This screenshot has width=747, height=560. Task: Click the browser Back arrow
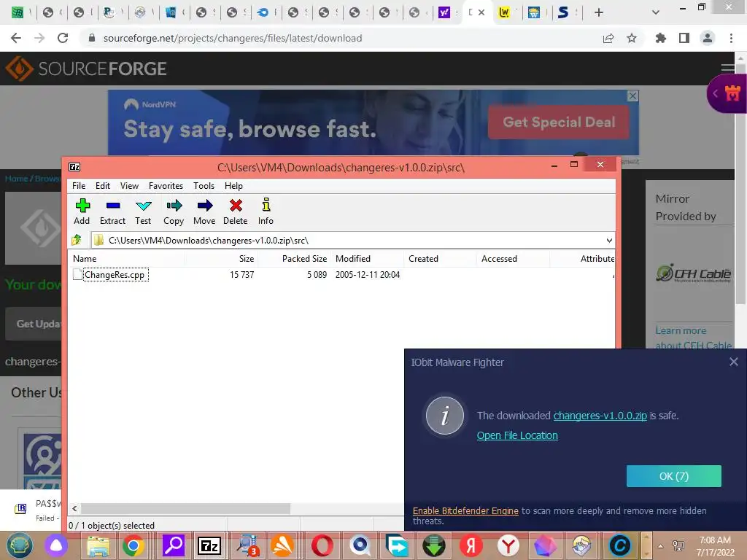[x=16, y=38]
